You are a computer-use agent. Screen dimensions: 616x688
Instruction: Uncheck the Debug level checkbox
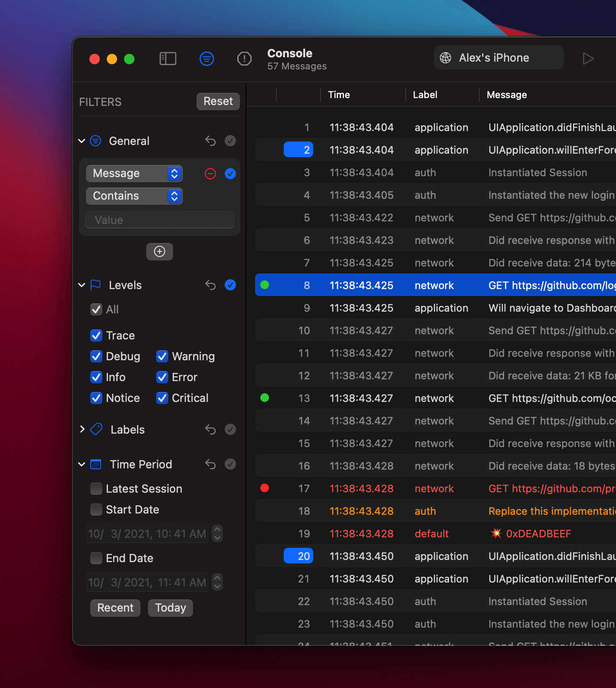click(x=96, y=356)
